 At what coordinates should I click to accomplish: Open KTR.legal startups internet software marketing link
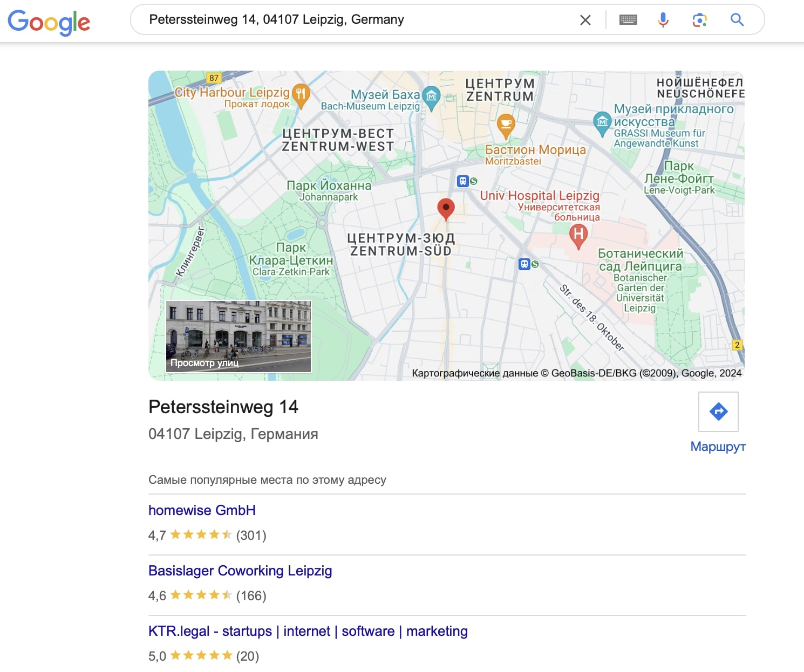[308, 631]
